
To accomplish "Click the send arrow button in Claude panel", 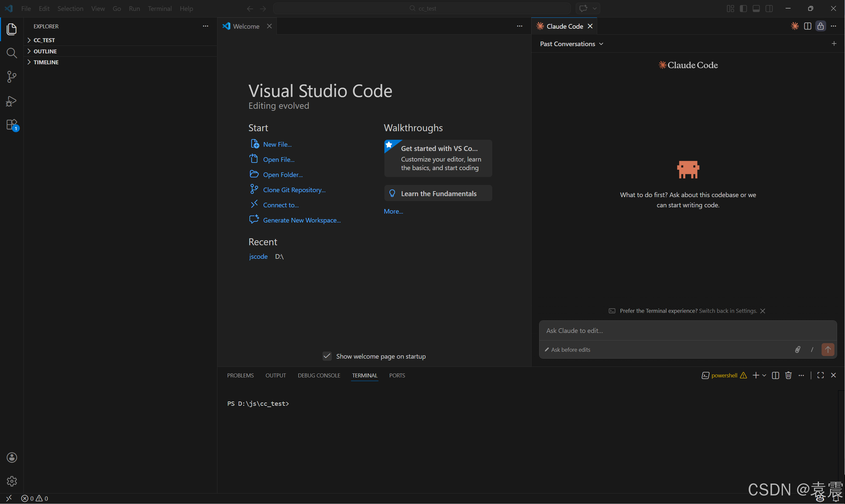I will click(828, 349).
